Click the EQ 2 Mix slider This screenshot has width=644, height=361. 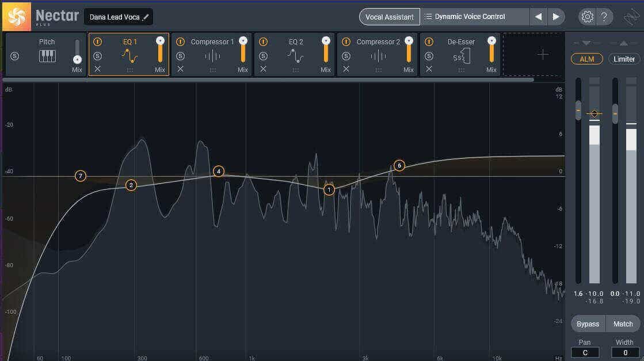(326, 50)
